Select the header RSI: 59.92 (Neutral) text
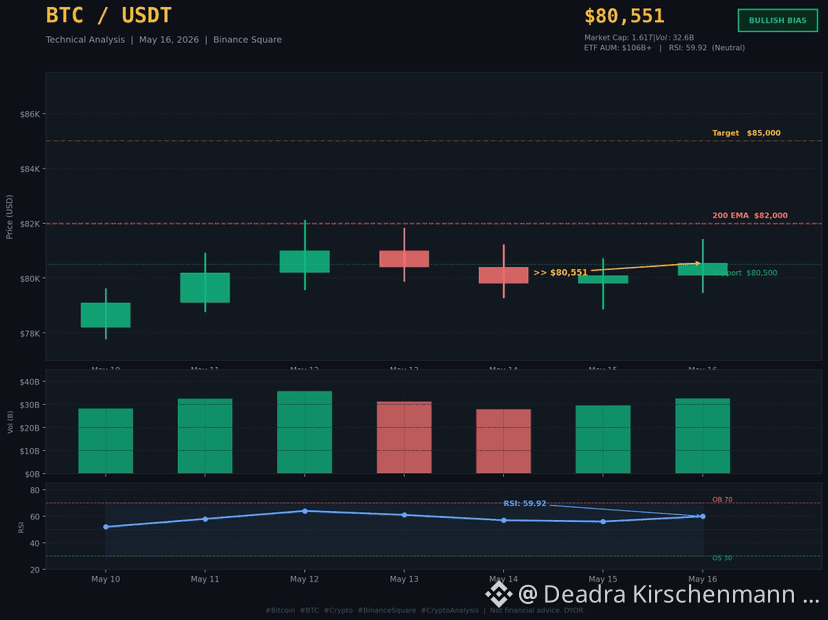This screenshot has height=620, width=828. (x=707, y=48)
